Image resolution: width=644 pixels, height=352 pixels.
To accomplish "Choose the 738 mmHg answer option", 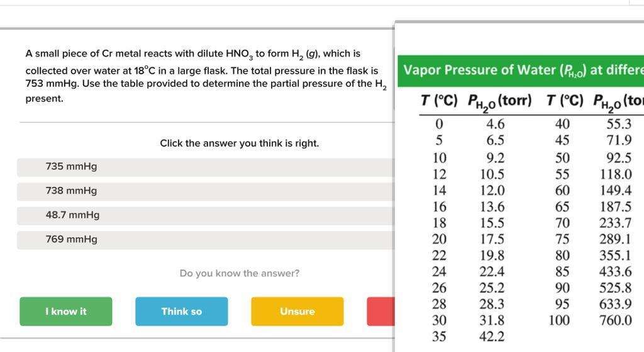I will 206,191.
